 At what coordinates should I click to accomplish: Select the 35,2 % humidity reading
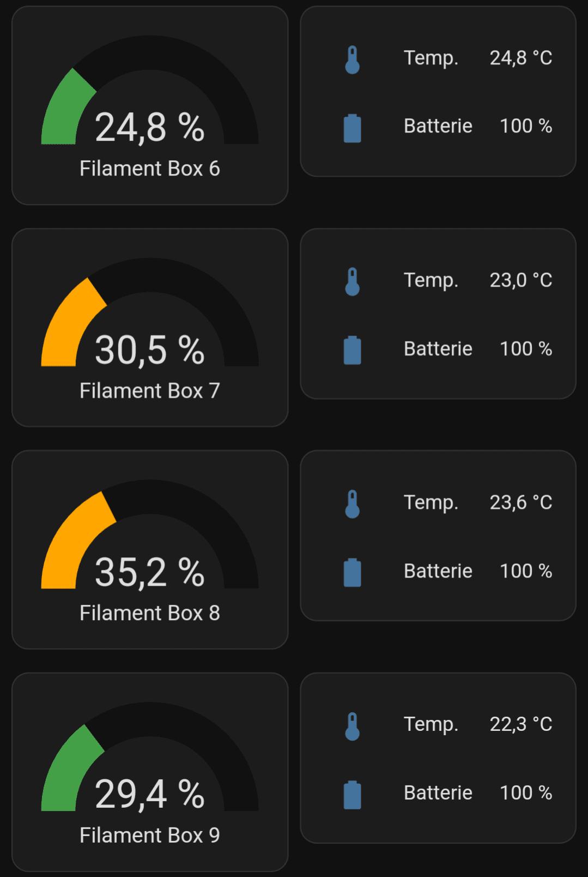click(150, 573)
